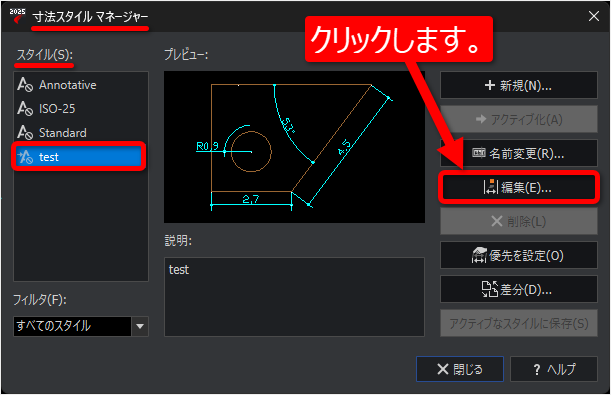Open the 差分(D)... compare dialog

click(519, 289)
